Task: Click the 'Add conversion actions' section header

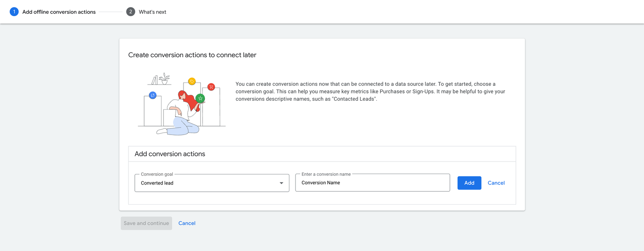Action: tap(170, 154)
